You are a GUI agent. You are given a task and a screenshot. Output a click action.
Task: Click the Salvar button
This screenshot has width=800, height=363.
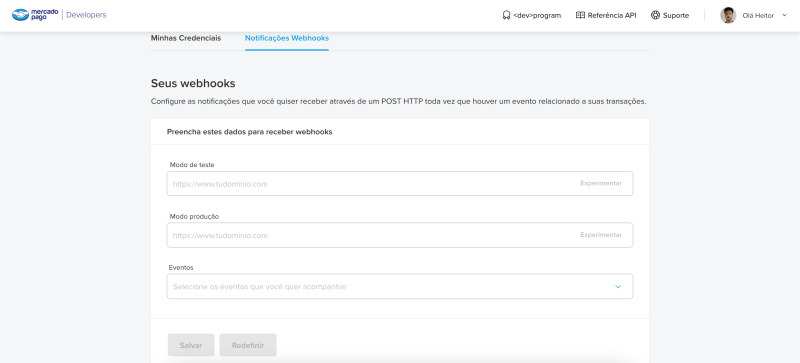[x=191, y=345]
